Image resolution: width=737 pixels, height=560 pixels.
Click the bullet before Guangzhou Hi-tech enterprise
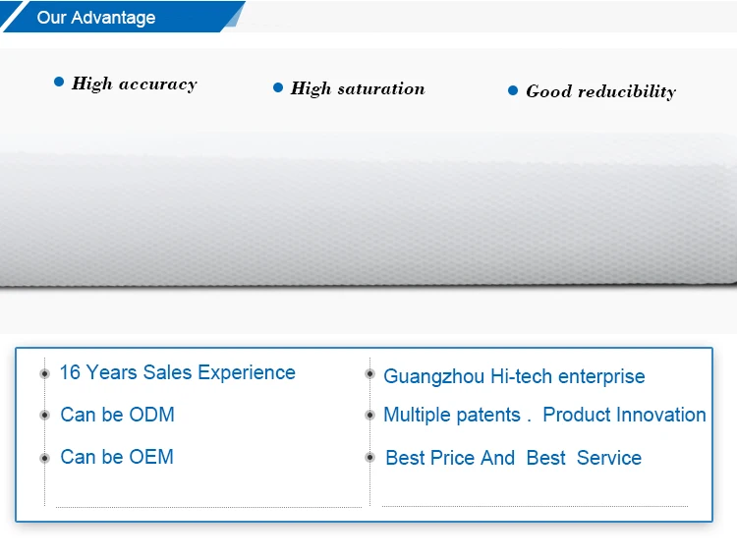[369, 374]
